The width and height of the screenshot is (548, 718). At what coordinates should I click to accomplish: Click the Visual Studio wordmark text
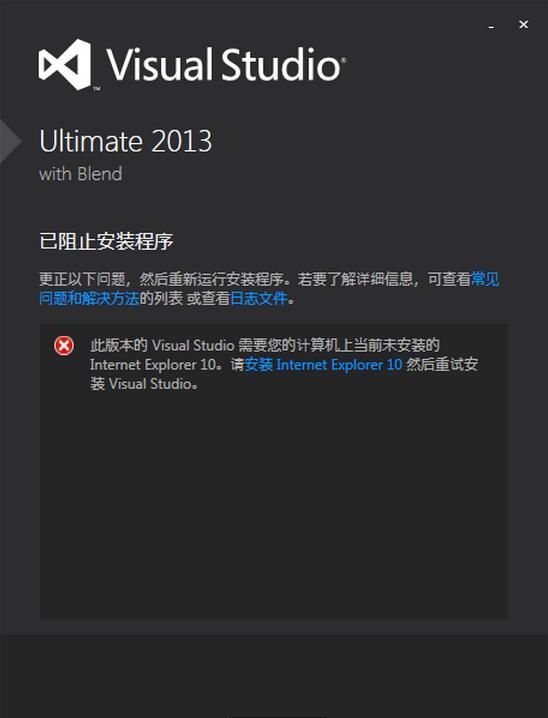[224, 65]
